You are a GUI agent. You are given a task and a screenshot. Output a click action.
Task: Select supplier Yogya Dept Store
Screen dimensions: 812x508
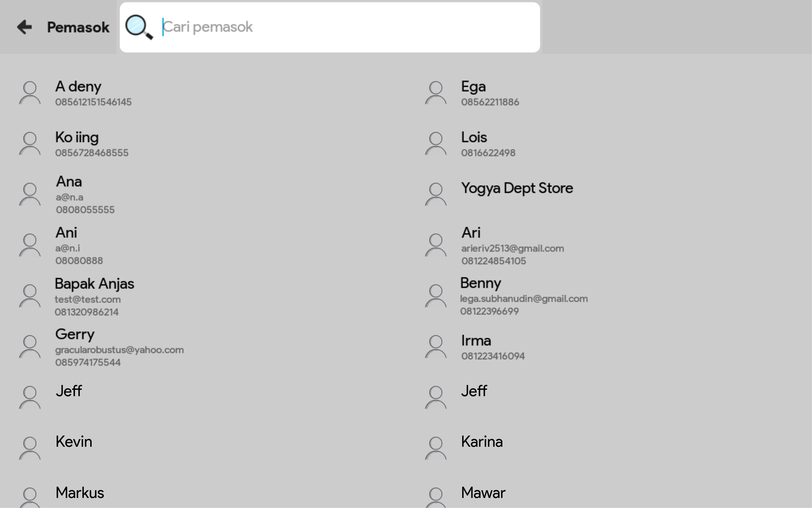pyautogui.click(x=517, y=189)
